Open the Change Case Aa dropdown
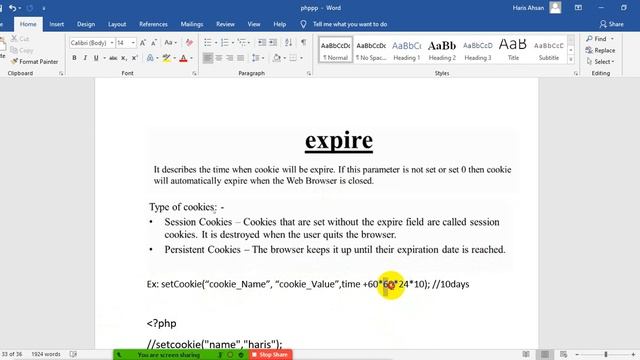The width and height of the screenshot is (640, 360). coord(170,43)
